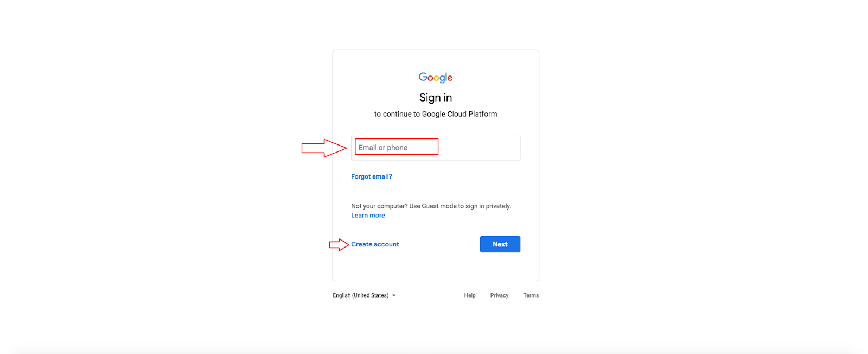The height and width of the screenshot is (354, 868).
Task: Select the Create account link
Action: 375,244
